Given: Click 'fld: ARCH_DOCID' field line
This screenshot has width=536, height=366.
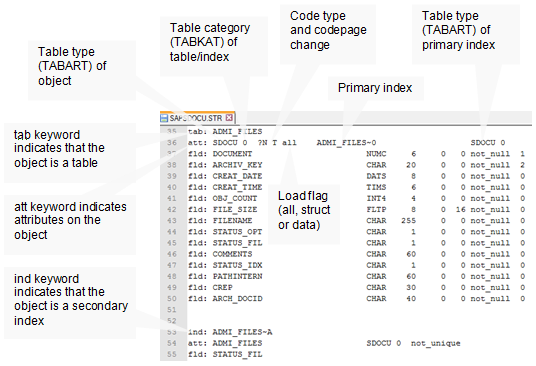Looking at the screenshot, I should click(x=225, y=299).
